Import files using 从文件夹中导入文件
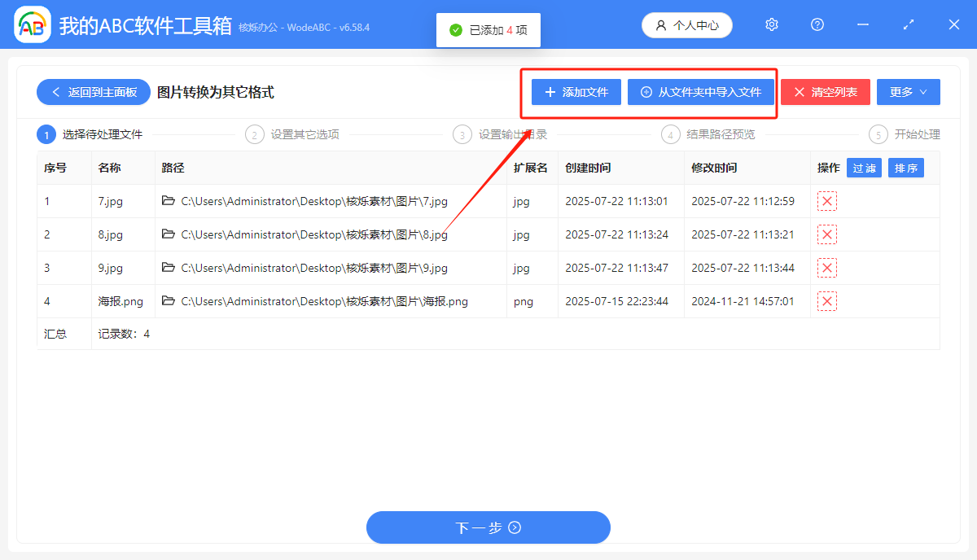 click(701, 92)
